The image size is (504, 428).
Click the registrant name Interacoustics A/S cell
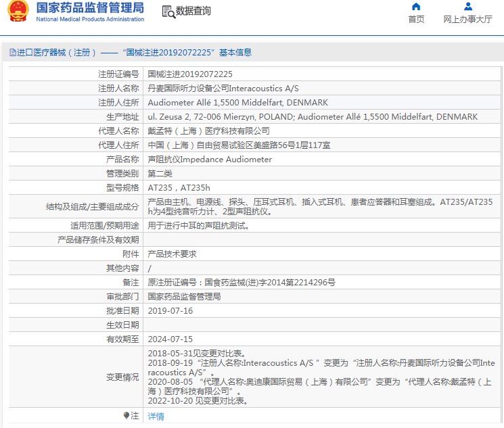pos(223,89)
